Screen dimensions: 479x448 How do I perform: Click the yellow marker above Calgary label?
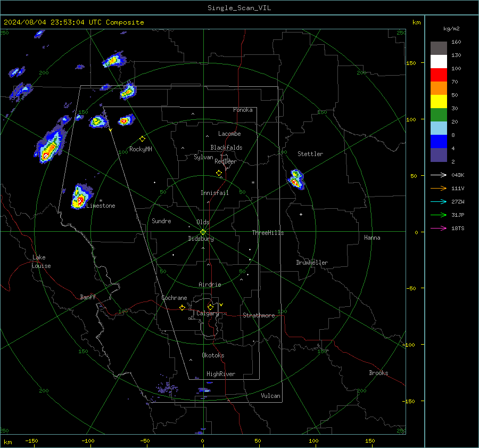click(x=210, y=307)
